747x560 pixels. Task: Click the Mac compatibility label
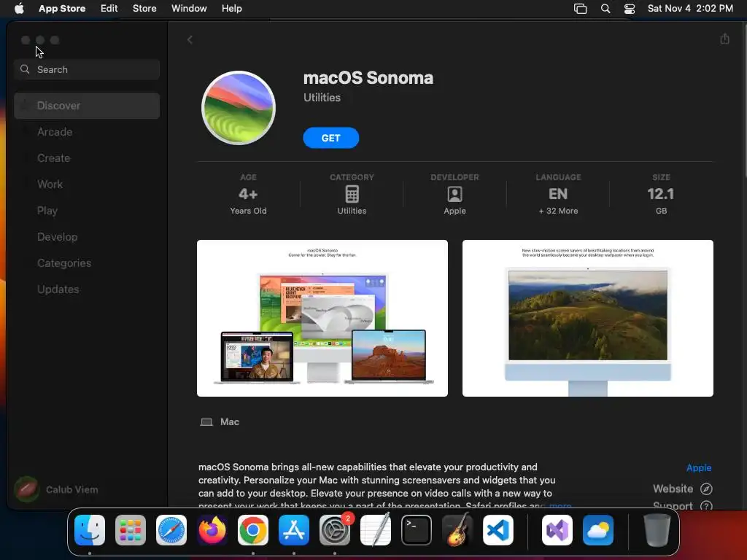click(x=229, y=422)
